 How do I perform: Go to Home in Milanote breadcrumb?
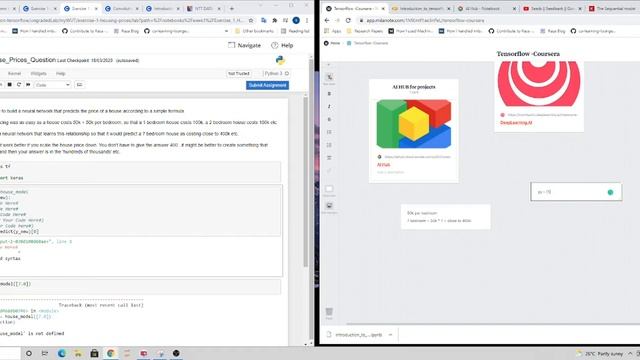click(x=332, y=43)
